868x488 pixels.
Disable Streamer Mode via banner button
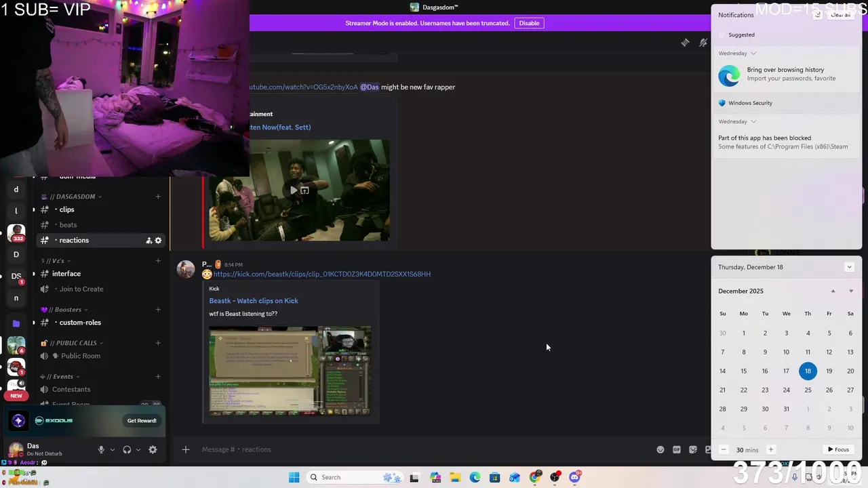tap(529, 23)
